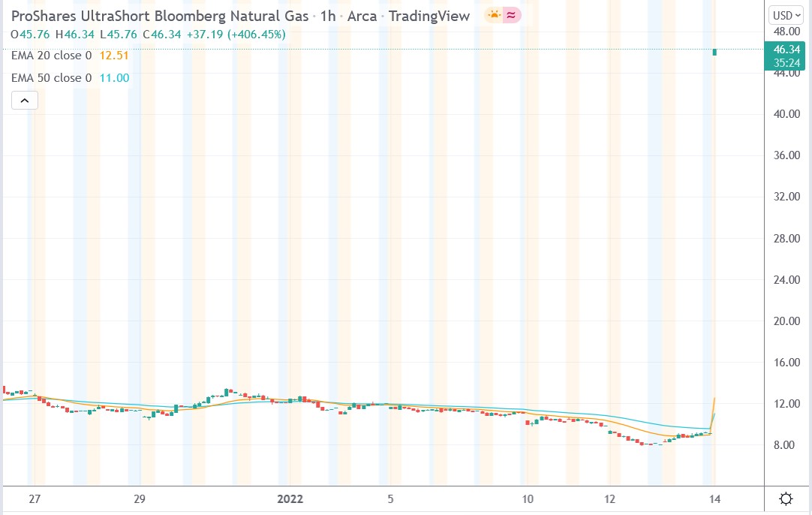
Task: Click date 27 on the time axis
Action: click(x=35, y=499)
